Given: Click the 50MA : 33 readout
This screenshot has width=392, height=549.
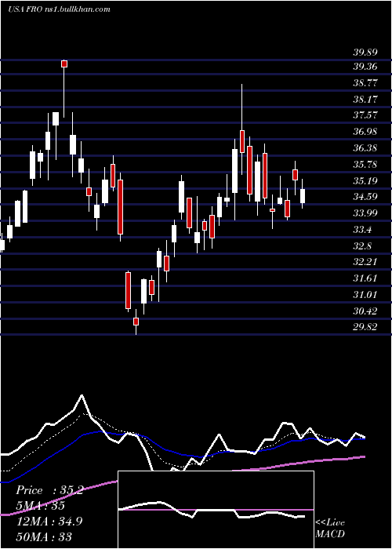Looking at the screenshot, I should pos(44,536).
